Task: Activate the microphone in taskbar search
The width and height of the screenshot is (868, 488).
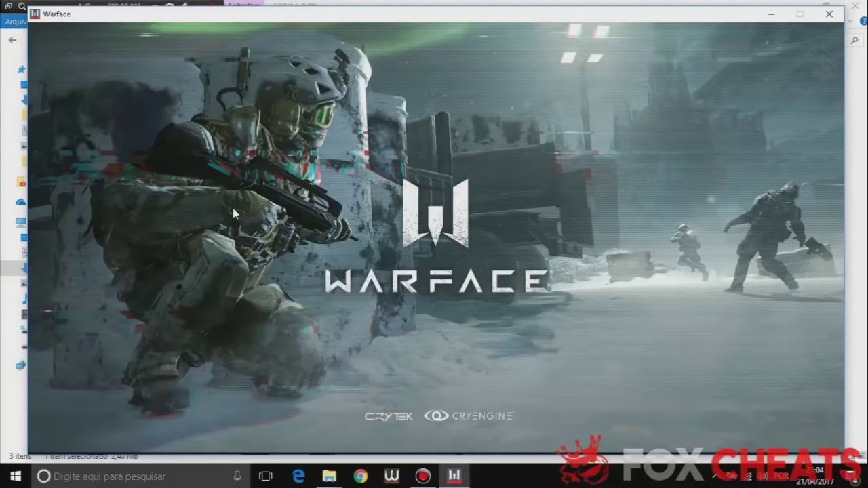Action: click(237, 476)
